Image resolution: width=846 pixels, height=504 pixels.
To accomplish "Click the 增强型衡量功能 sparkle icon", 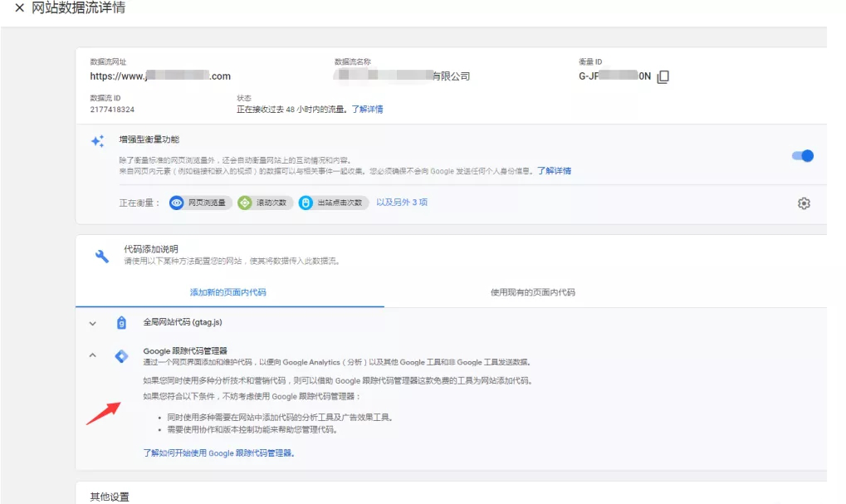I will [x=98, y=141].
